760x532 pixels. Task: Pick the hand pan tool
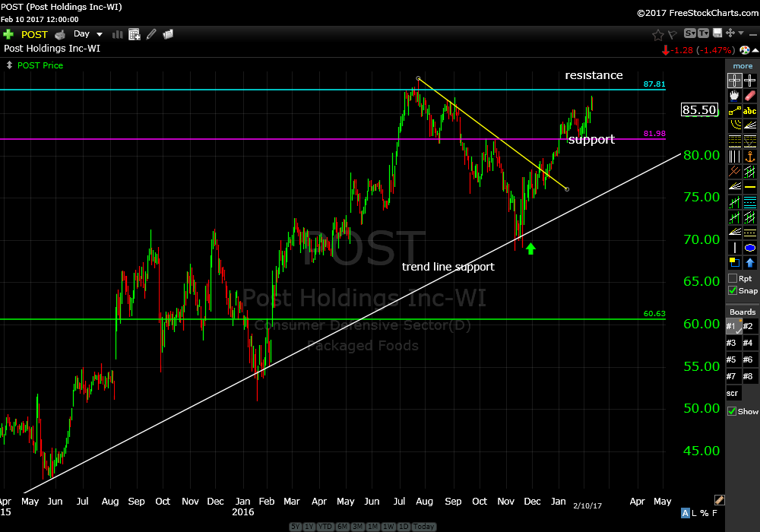(x=734, y=97)
